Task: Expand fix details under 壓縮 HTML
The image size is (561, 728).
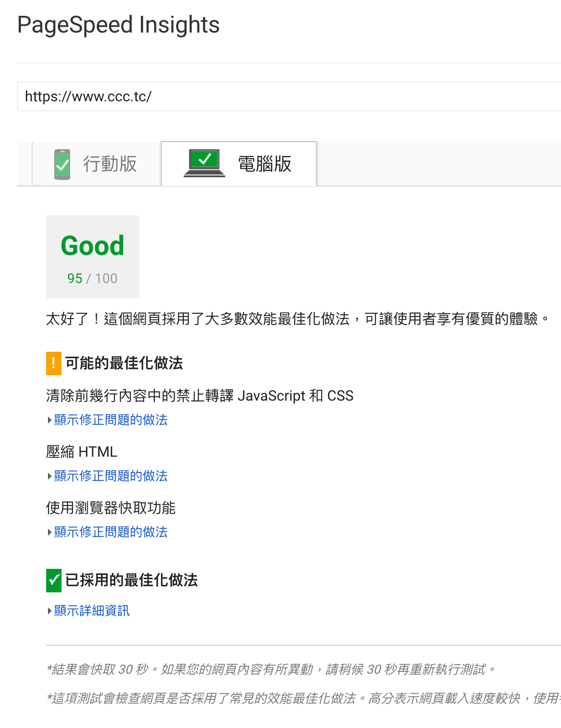Action: point(50,476)
